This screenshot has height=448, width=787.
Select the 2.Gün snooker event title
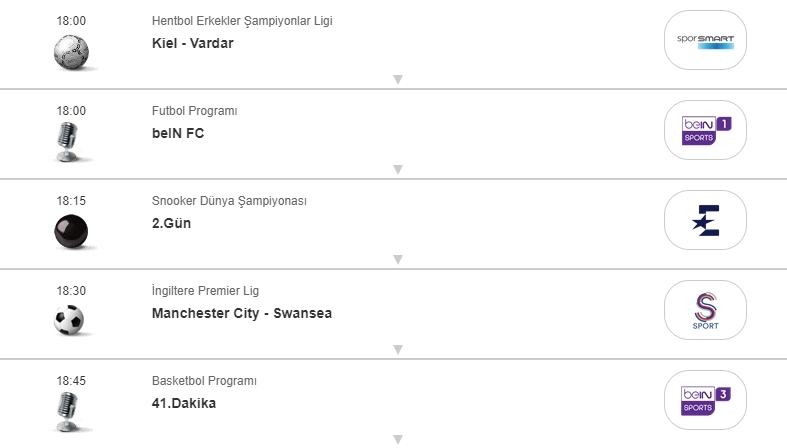point(171,223)
